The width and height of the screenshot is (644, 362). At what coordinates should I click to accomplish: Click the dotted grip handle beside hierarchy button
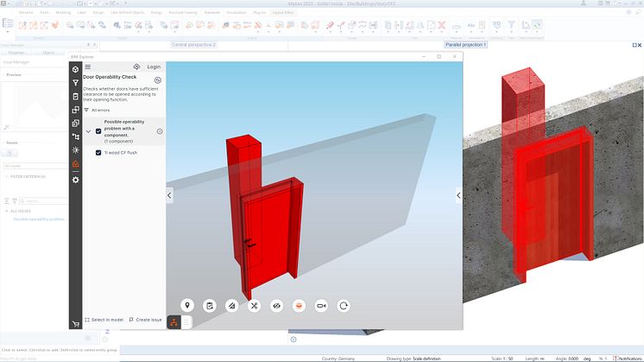[x=186, y=322]
